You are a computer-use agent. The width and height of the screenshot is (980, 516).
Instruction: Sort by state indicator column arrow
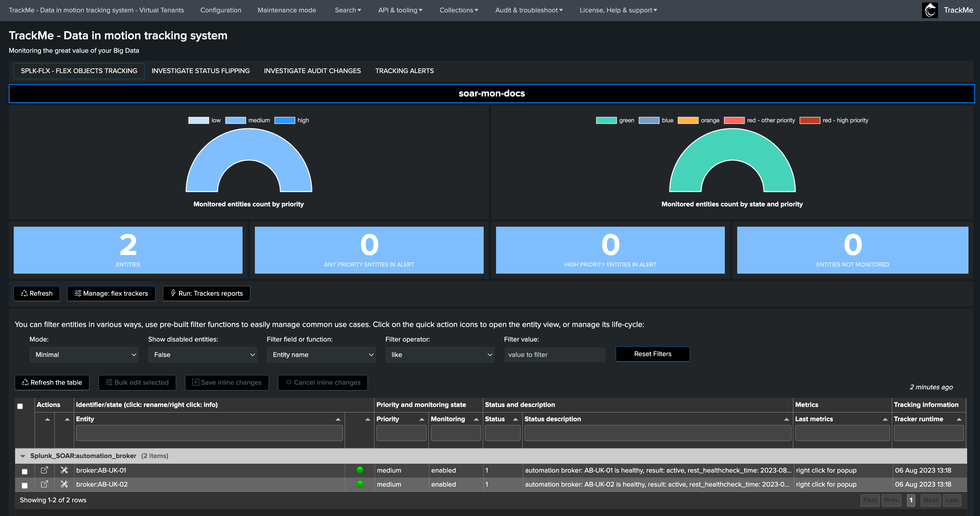pos(367,419)
